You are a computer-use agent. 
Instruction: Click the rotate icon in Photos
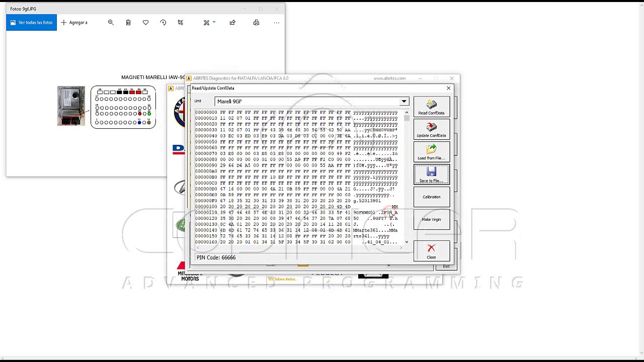pyautogui.click(x=163, y=23)
